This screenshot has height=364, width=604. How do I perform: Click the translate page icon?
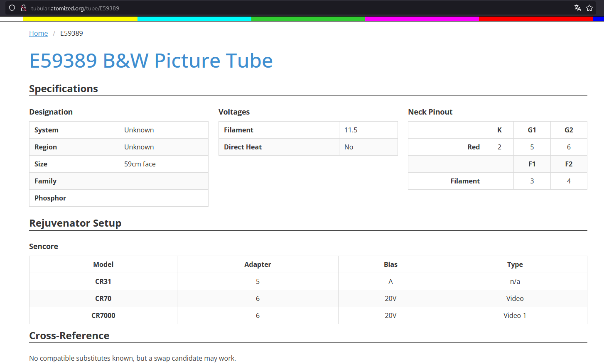pyautogui.click(x=577, y=8)
